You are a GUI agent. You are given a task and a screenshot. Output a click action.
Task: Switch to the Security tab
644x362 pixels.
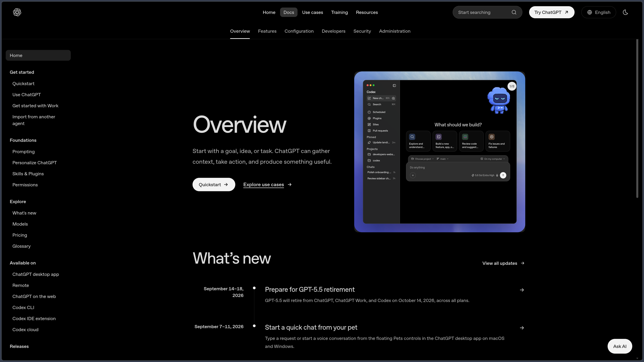point(362,31)
